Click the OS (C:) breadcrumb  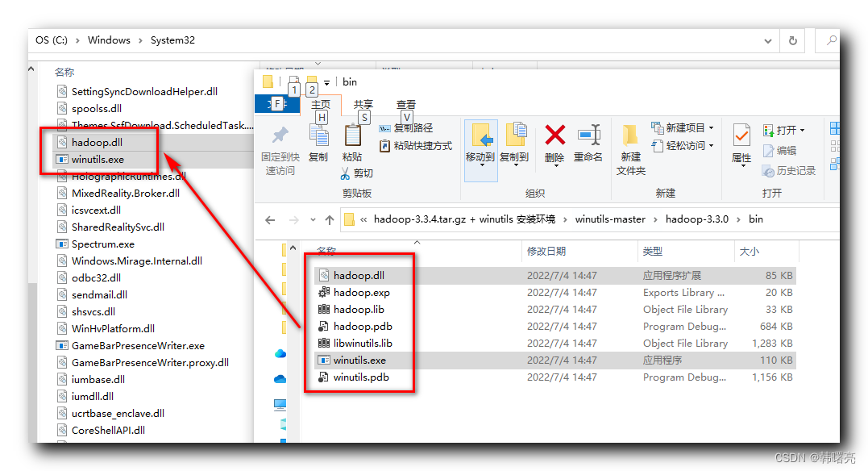(52, 40)
